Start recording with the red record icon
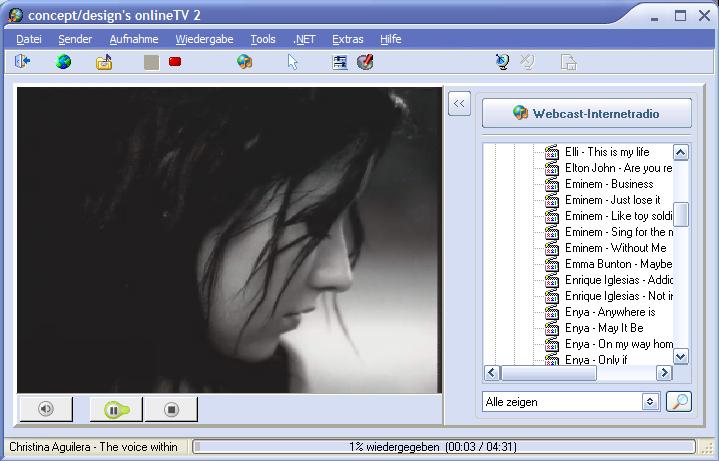Viewport: 719px width, 461px height. (x=175, y=61)
